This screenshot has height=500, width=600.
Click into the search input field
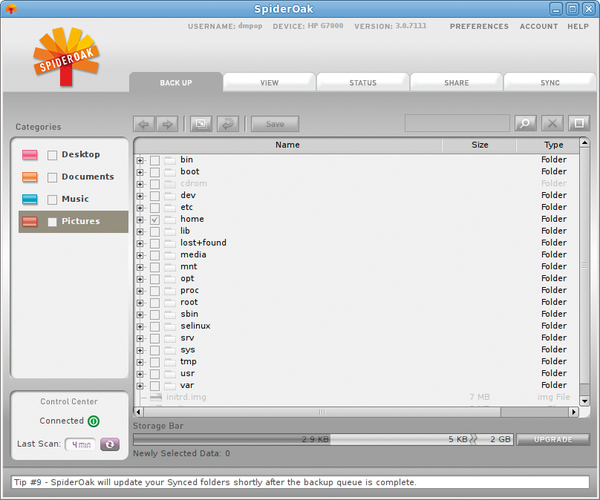point(457,123)
